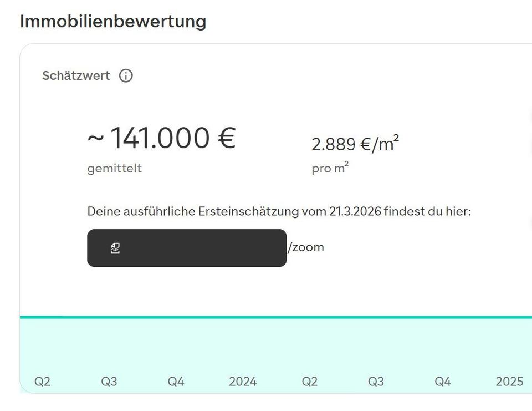This screenshot has height=411, width=532.
Task: Select the Q2 marker following 2024
Action: (309, 382)
